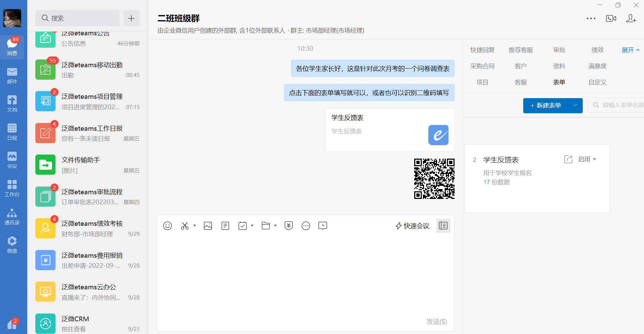This screenshot has width=644, height=334.
Task: Select the 采购合同 tab
Action: pyautogui.click(x=482, y=66)
